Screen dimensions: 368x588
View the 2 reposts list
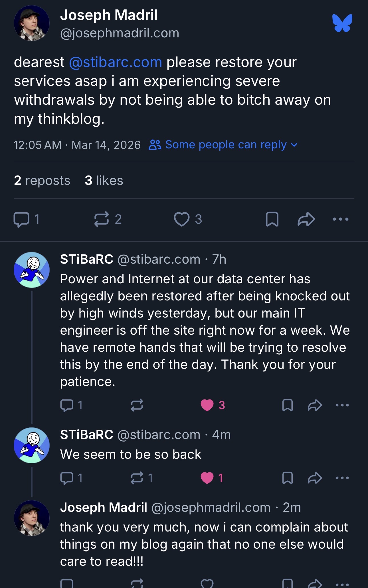click(x=42, y=180)
